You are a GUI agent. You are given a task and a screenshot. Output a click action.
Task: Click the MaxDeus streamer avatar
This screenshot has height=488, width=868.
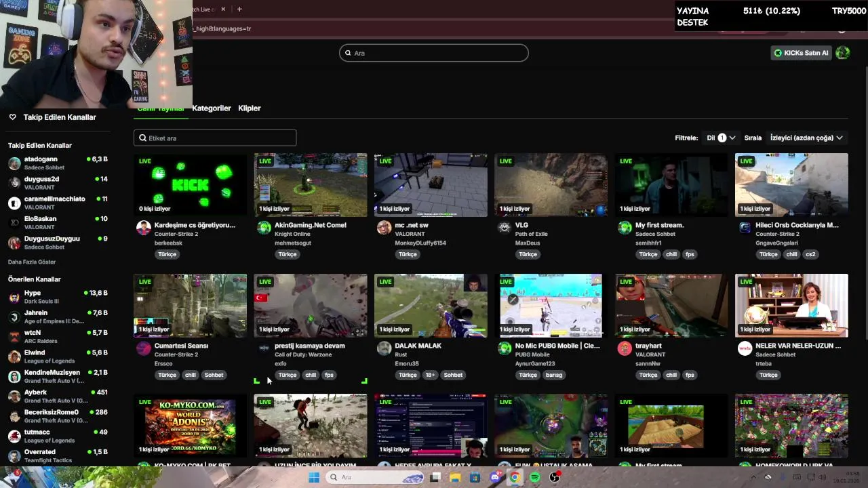pos(505,228)
